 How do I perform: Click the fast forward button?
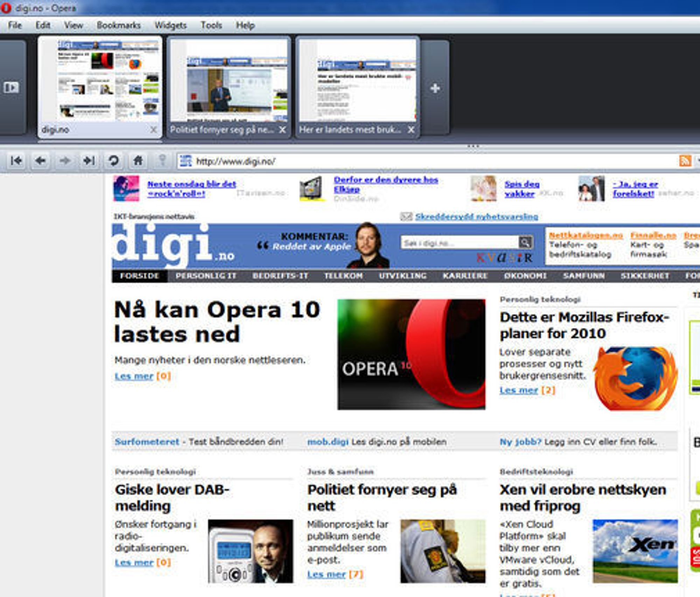tap(89, 161)
